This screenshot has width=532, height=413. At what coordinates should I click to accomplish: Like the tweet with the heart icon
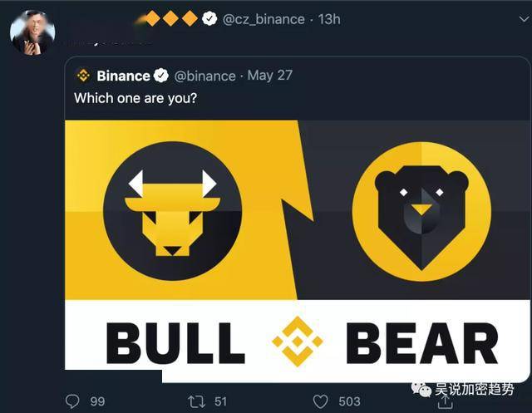[x=320, y=401]
